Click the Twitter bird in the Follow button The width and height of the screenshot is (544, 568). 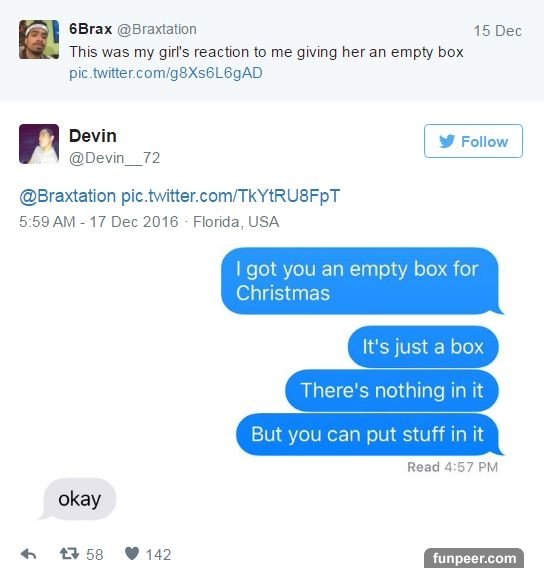[447, 141]
